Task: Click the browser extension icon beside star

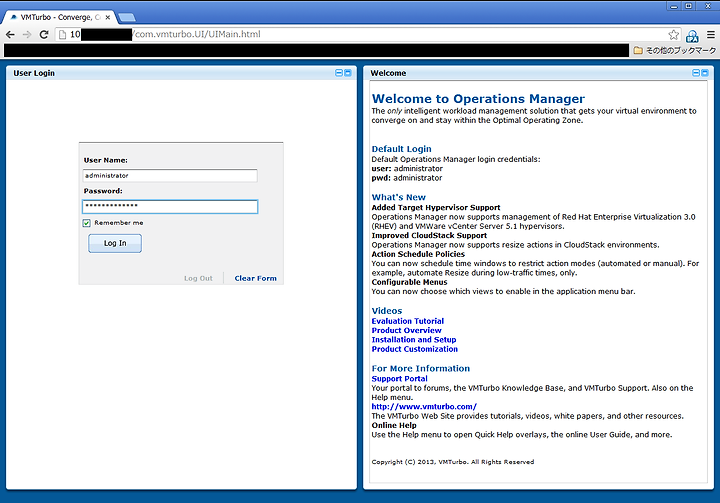Action: coord(692,35)
